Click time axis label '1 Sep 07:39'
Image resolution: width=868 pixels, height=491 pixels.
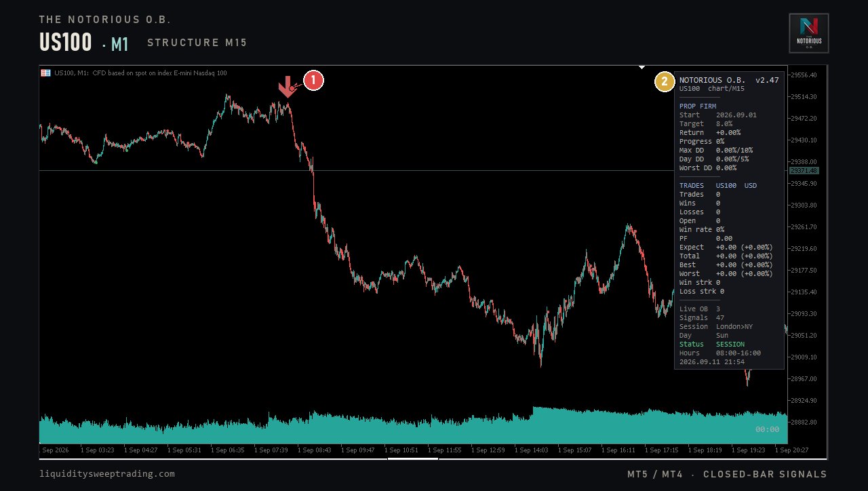tap(271, 450)
